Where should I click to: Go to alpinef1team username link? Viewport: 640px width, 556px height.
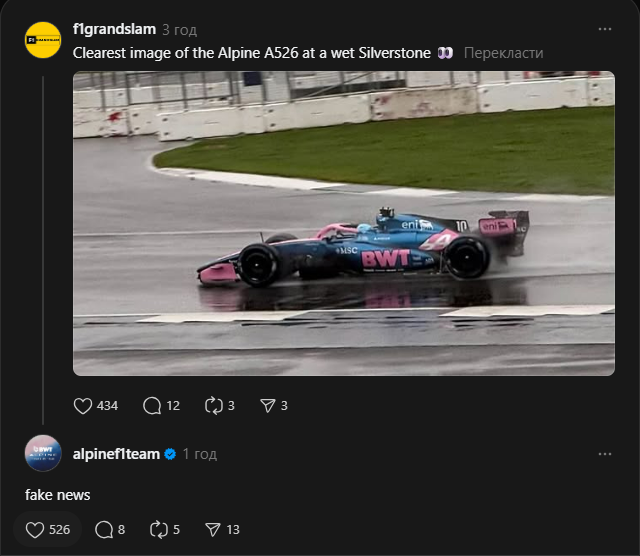(x=116, y=454)
